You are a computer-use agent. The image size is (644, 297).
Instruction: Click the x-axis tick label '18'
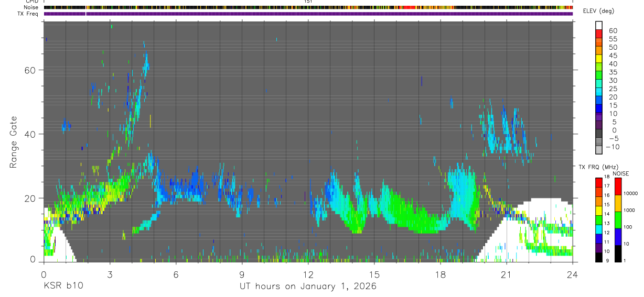[x=440, y=274]
